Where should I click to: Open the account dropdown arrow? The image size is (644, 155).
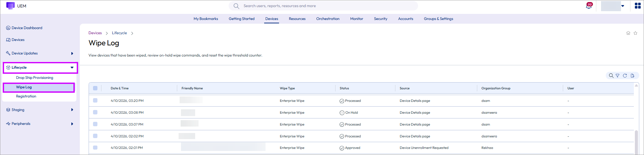pyautogui.click(x=623, y=6)
